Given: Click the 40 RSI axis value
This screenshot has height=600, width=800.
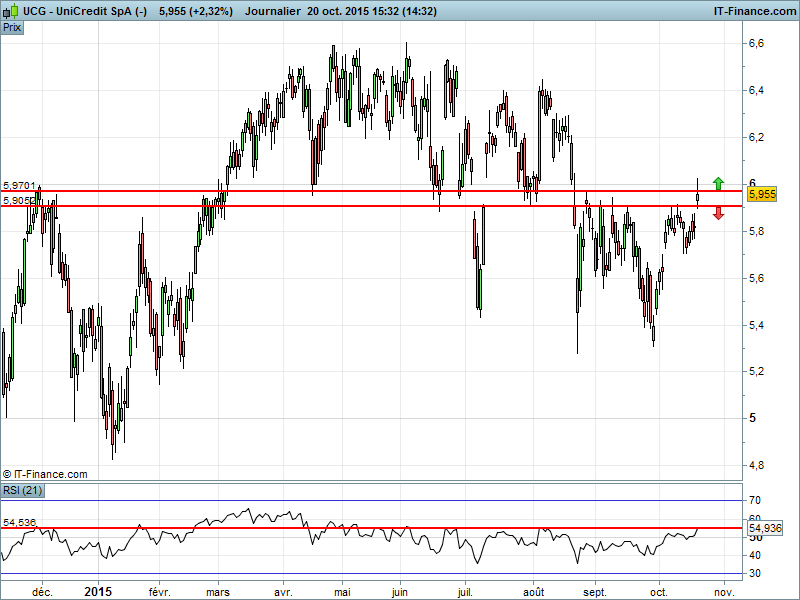Looking at the screenshot, I should point(755,555).
